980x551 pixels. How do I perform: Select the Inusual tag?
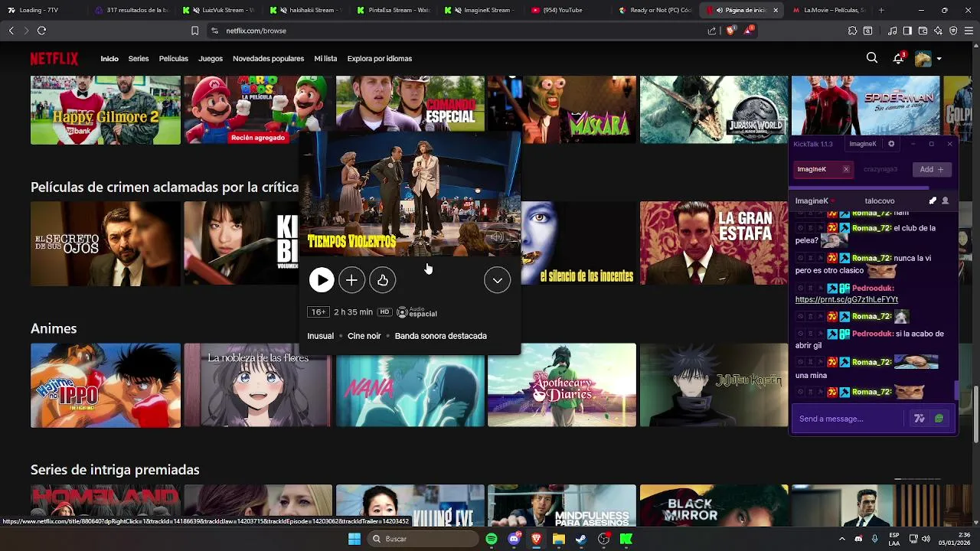(320, 336)
